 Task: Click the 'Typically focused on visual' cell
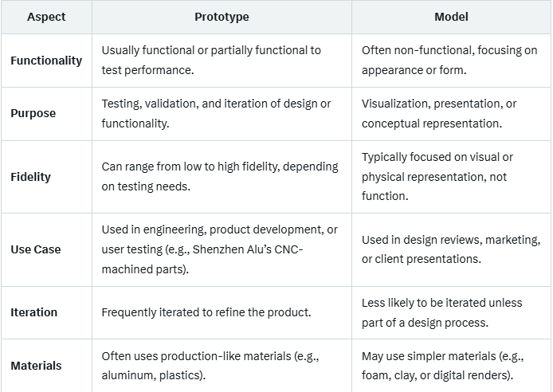(x=437, y=177)
